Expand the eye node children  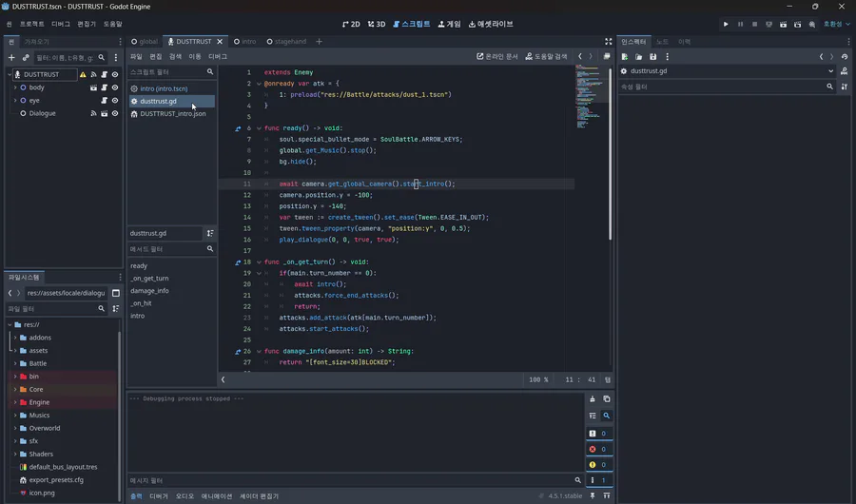coord(15,101)
